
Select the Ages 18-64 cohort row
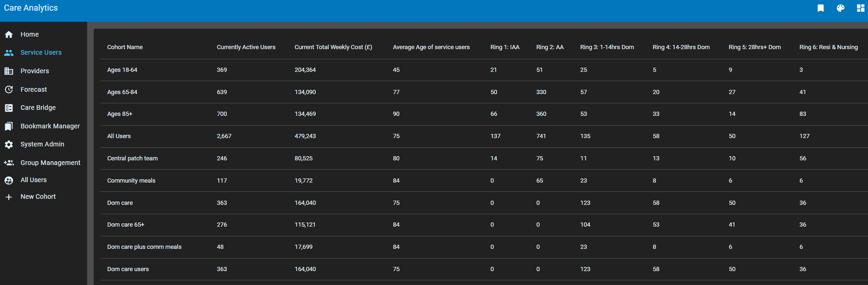122,70
